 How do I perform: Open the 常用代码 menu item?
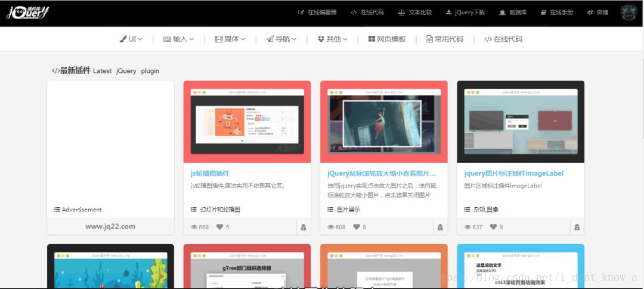tap(445, 39)
